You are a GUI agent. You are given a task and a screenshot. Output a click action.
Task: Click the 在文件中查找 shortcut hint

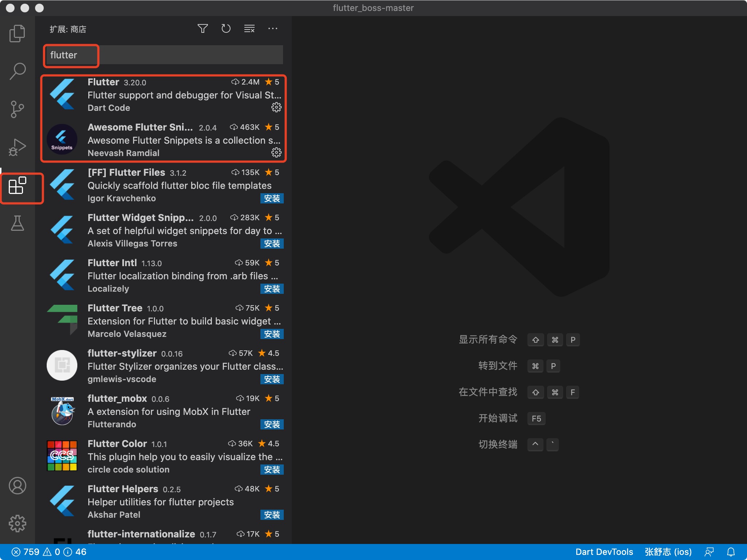click(x=488, y=392)
